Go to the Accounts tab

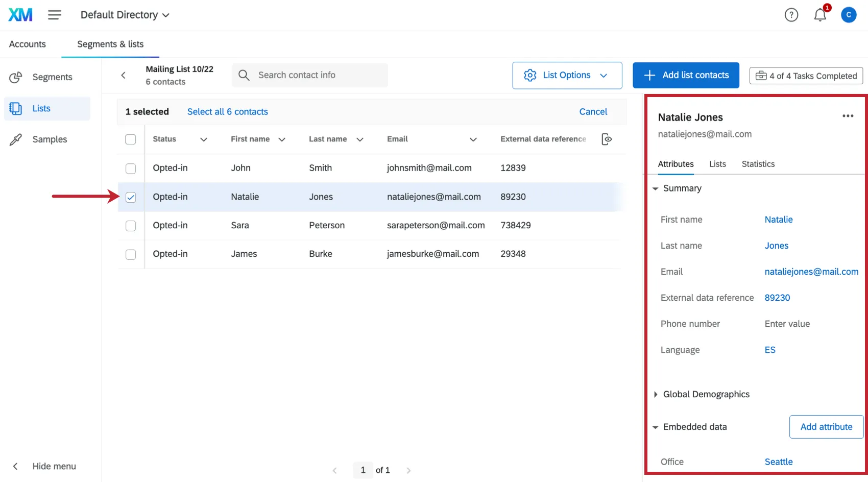tap(28, 44)
